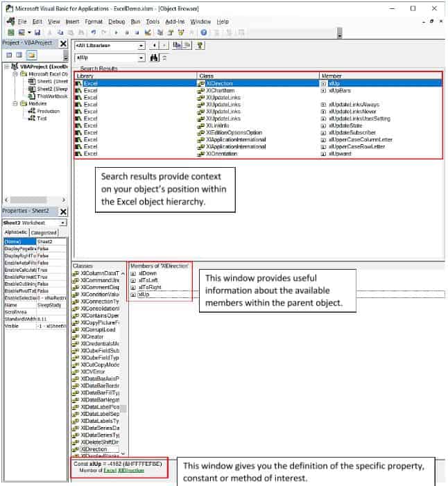Viewport: 448px width, 486px height.
Task: Click the Library column header
Action: (136, 76)
